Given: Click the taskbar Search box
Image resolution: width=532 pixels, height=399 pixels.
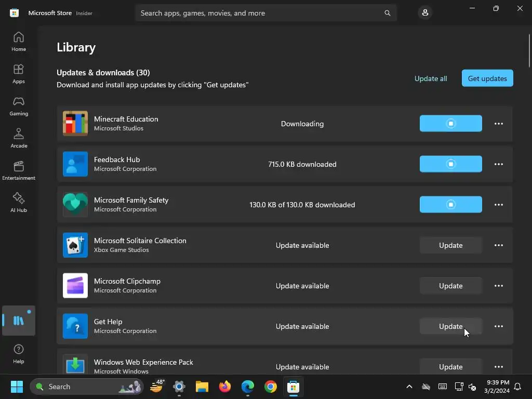Looking at the screenshot, I should pos(87,387).
